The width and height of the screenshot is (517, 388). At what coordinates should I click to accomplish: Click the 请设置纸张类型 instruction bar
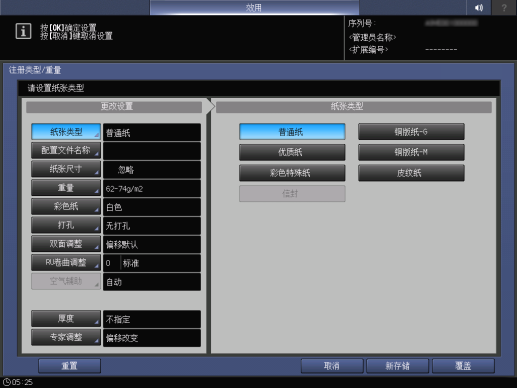(x=259, y=88)
